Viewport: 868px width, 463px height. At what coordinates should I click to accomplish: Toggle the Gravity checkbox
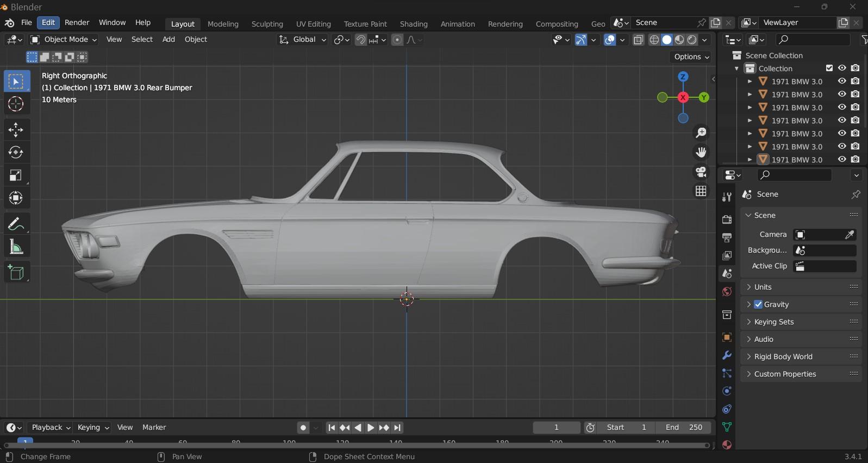[x=758, y=304]
